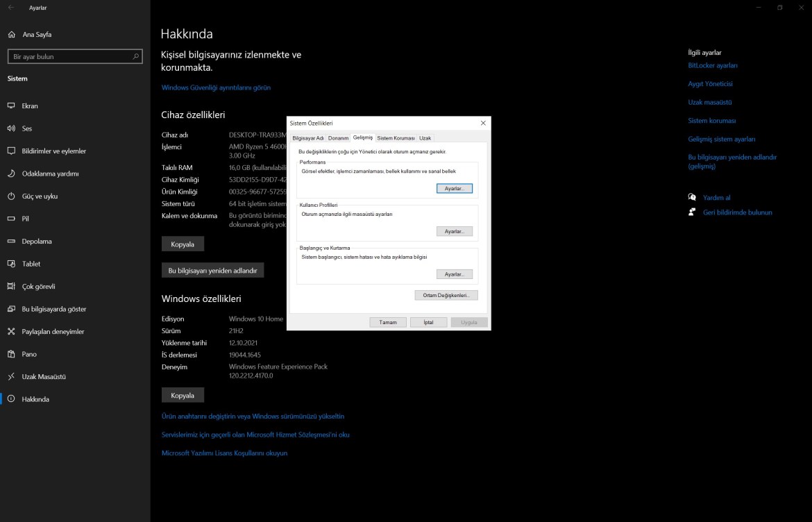
Task: Open the Ekran settings from sidebar
Action: click(29, 106)
